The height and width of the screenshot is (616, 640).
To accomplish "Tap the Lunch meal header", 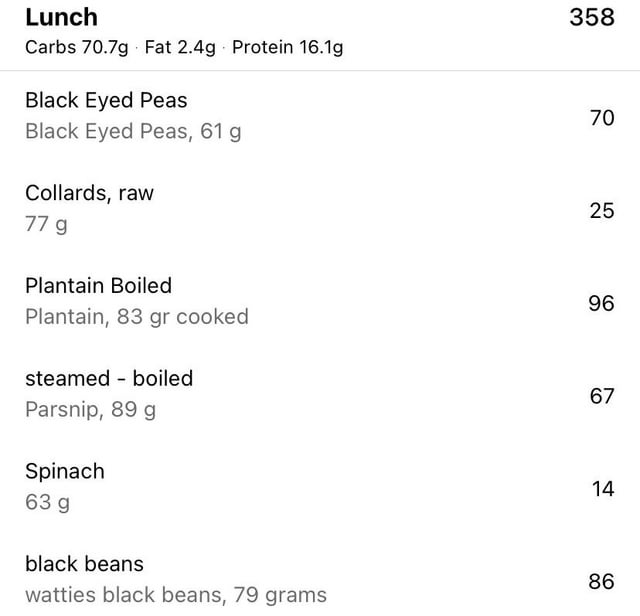I will pyautogui.click(x=61, y=18).
